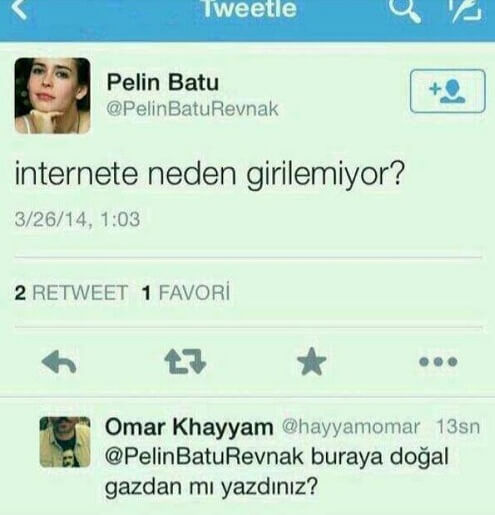Compose a new tweet with quill icon
Viewport: 495px width, 515px height.
[x=466, y=10]
